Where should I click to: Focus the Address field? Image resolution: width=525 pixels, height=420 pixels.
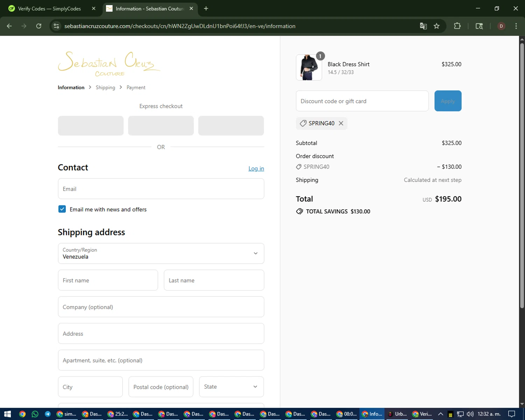161,334
